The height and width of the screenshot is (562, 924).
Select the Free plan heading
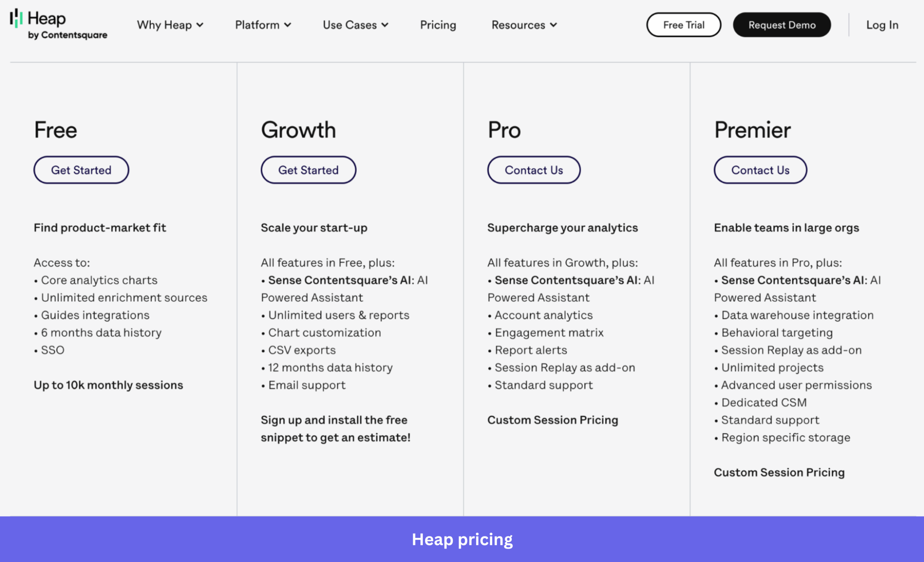[x=55, y=130]
